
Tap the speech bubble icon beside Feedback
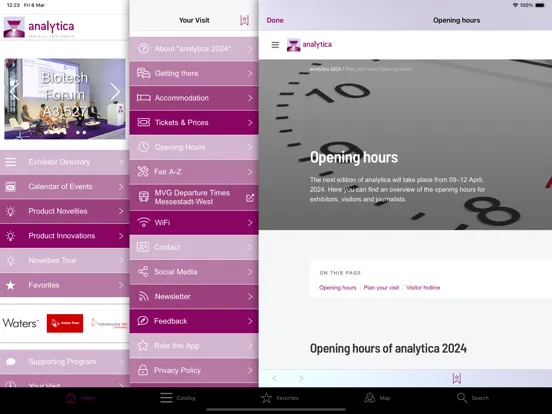(x=143, y=321)
